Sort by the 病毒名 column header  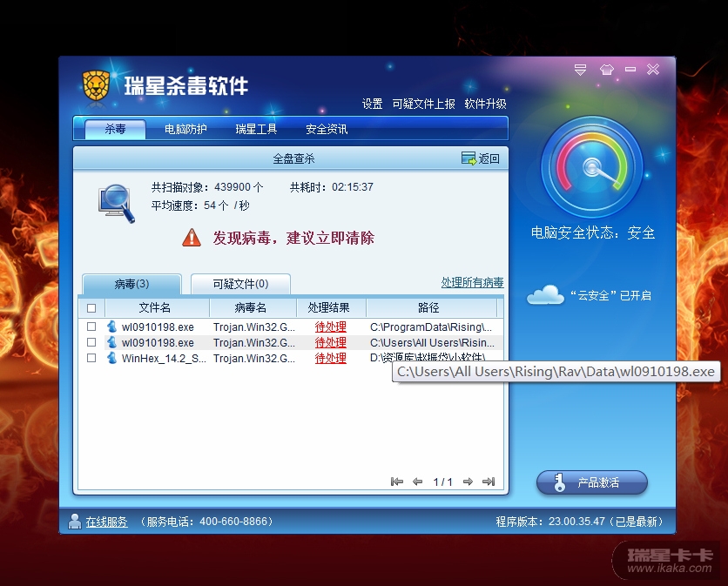coord(253,308)
